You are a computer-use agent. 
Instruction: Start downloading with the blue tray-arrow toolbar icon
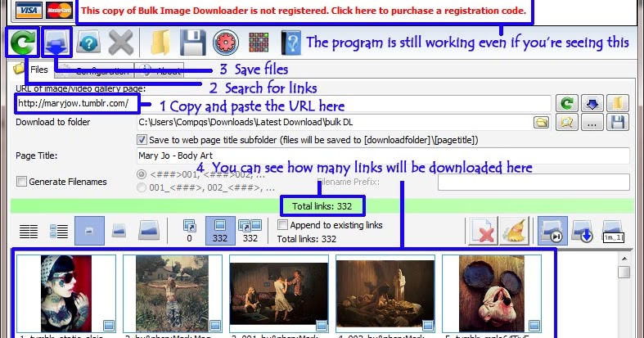(56, 43)
